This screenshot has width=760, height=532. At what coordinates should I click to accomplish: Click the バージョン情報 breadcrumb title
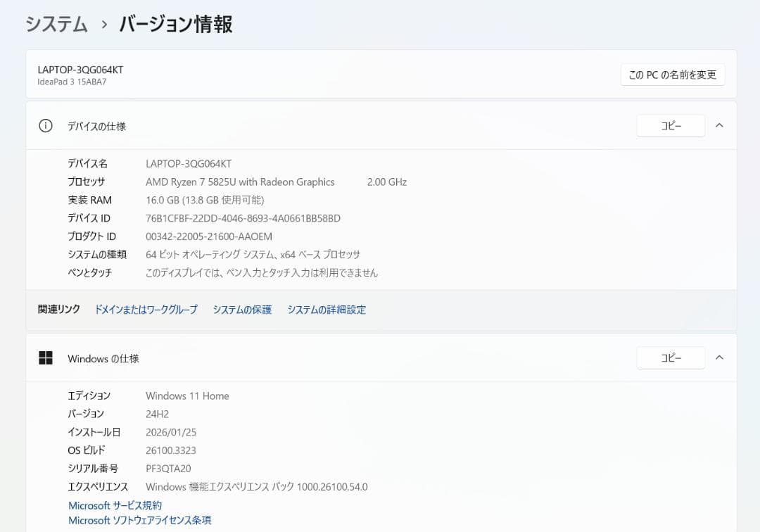(175, 24)
